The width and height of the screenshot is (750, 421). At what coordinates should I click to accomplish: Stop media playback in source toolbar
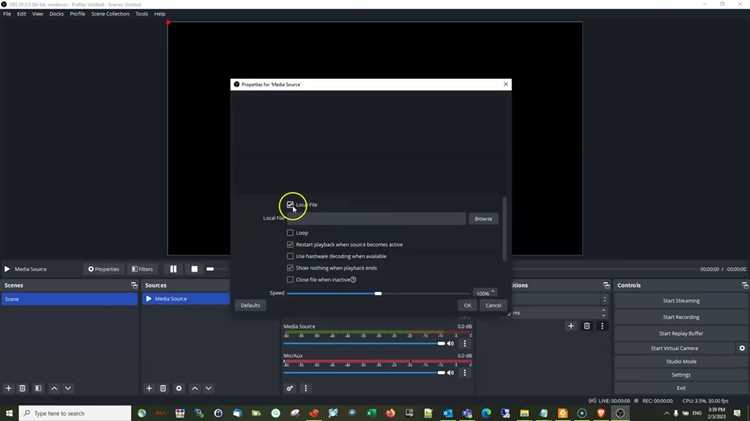pos(194,269)
